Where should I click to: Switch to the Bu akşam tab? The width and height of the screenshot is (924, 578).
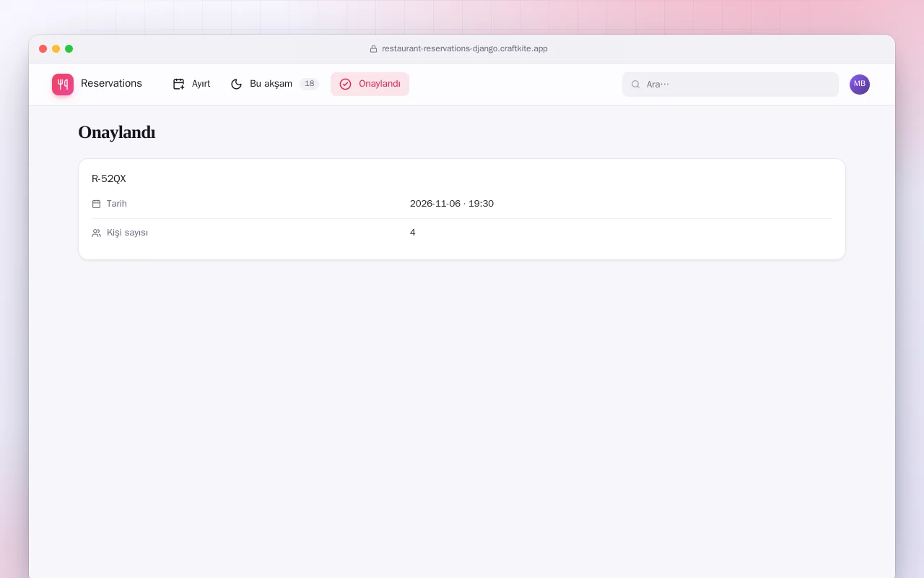pyautogui.click(x=274, y=84)
